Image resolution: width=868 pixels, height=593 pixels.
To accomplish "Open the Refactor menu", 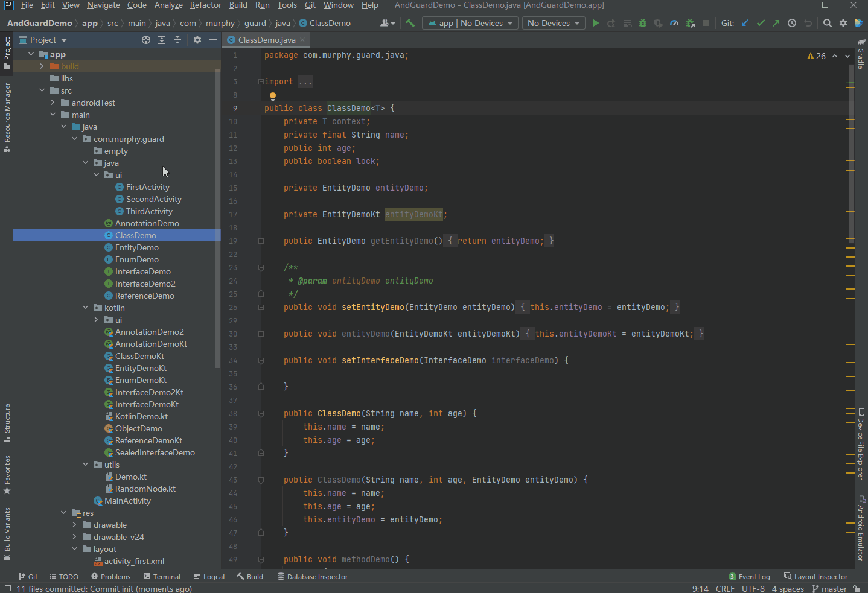I will pyautogui.click(x=205, y=5).
